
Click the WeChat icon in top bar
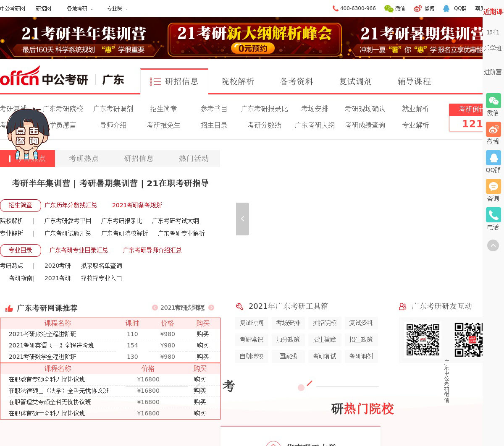[389, 8]
